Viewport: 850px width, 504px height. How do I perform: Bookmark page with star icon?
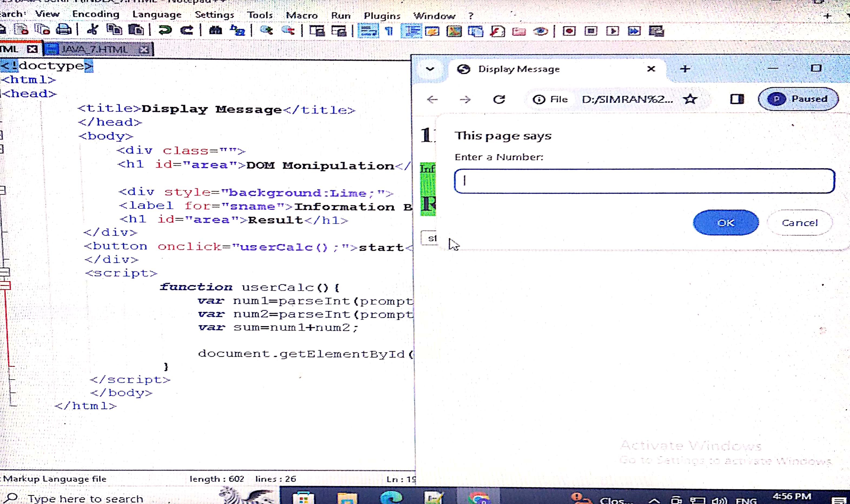[x=690, y=99]
